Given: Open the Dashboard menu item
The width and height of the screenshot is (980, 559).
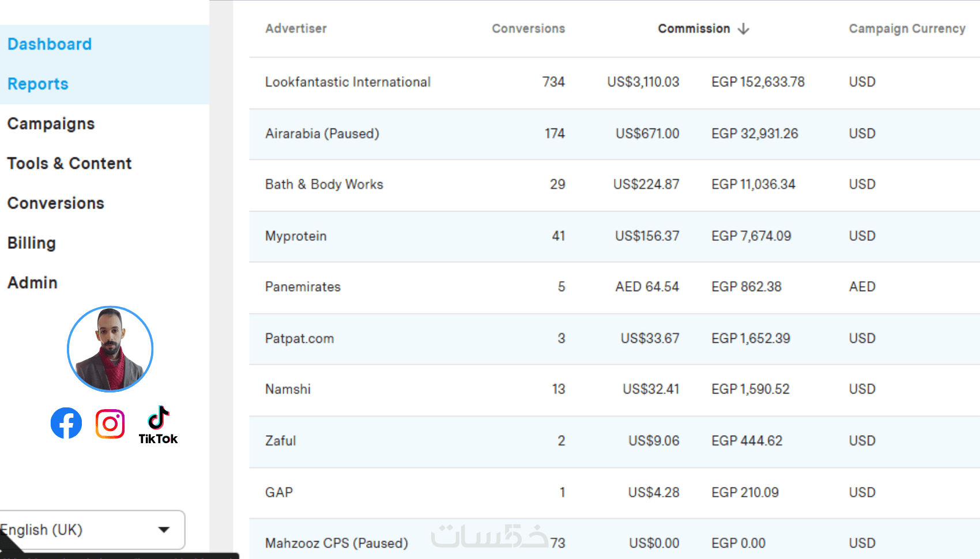Looking at the screenshot, I should click(x=50, y=44).
